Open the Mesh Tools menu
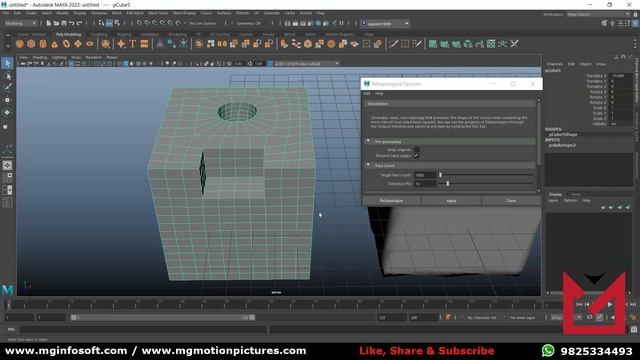Viewport: 640px width, 360px height. (158, 13)
